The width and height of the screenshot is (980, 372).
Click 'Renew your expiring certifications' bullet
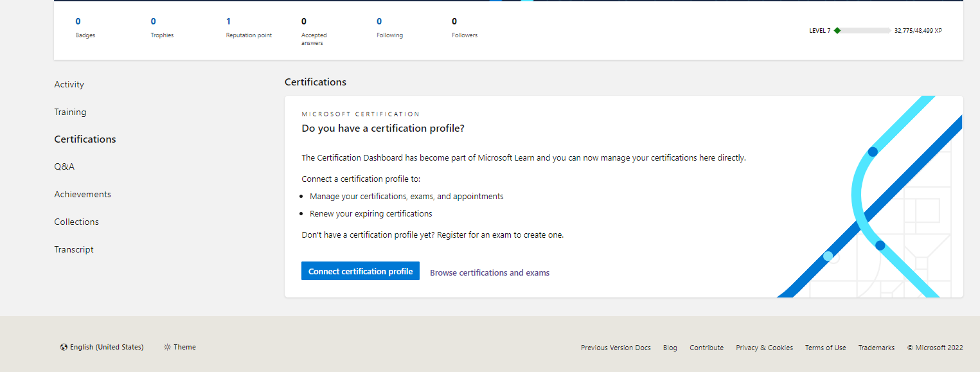pos(371,213)
